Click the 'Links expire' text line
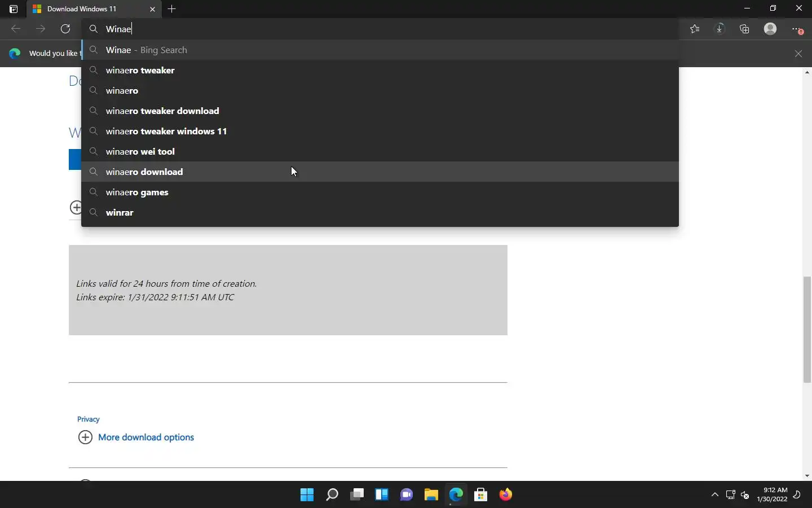 [155, 297]
